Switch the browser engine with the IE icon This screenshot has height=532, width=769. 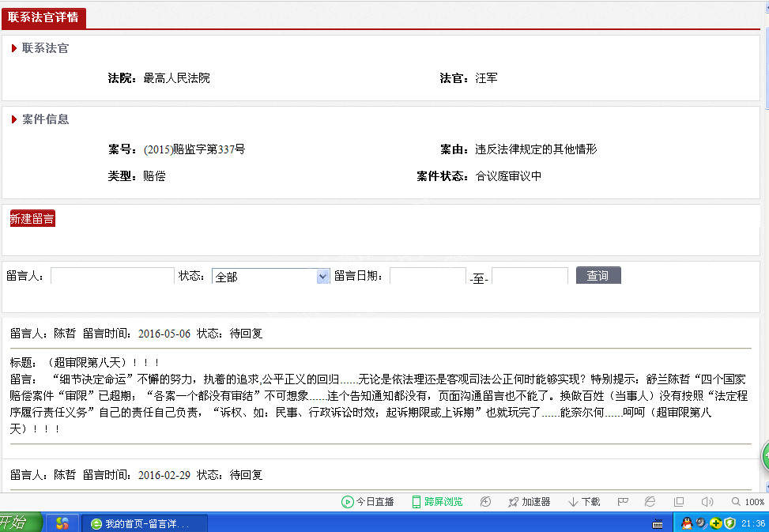point(650,502)
